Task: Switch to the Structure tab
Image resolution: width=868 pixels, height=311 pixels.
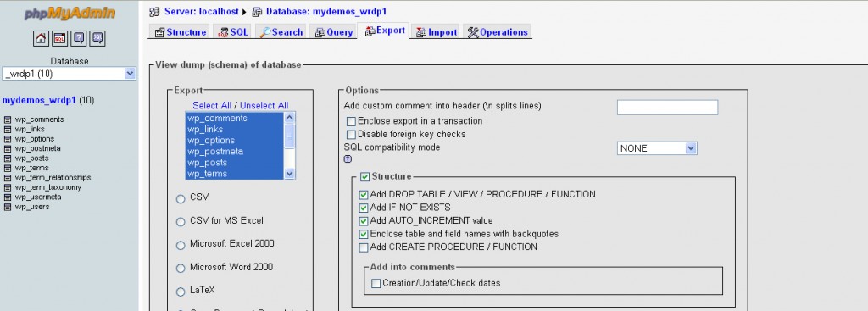Action: click(x=180, y=32)
